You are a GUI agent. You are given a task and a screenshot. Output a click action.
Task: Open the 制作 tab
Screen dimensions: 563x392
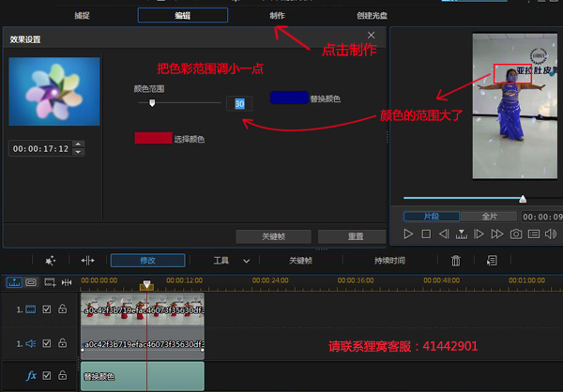[277, 15]
